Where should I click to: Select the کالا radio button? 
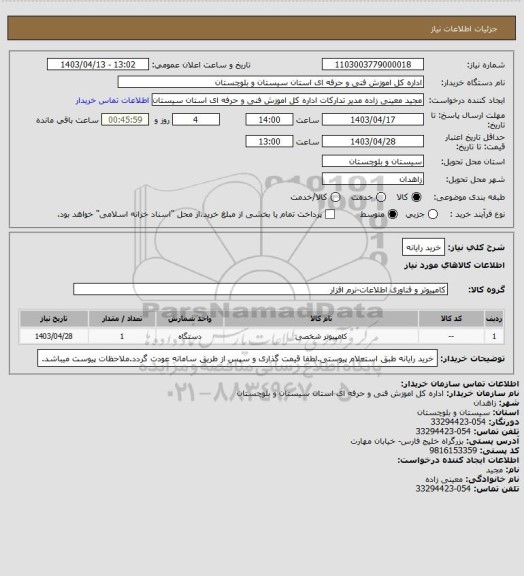(416, 197)
